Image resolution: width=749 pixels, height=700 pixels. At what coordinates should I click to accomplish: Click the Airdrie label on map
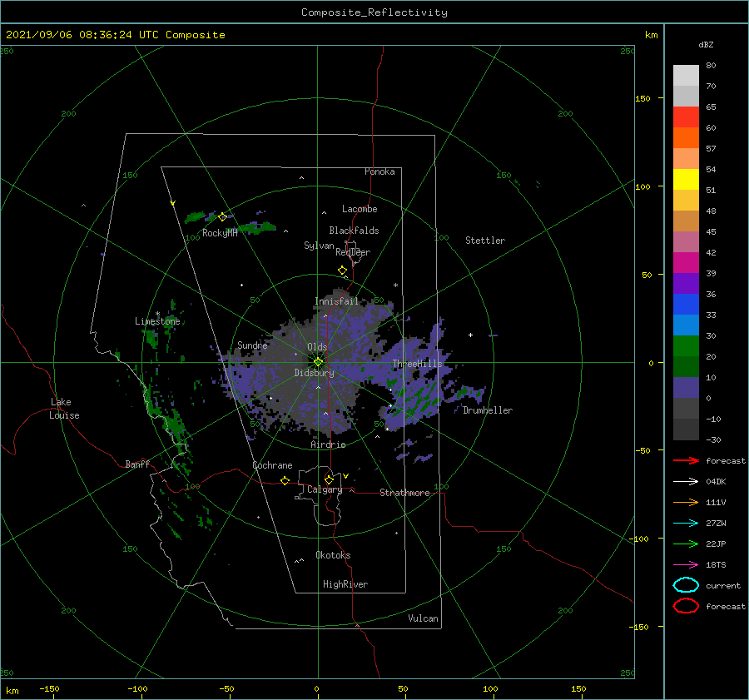click(328, 444)
